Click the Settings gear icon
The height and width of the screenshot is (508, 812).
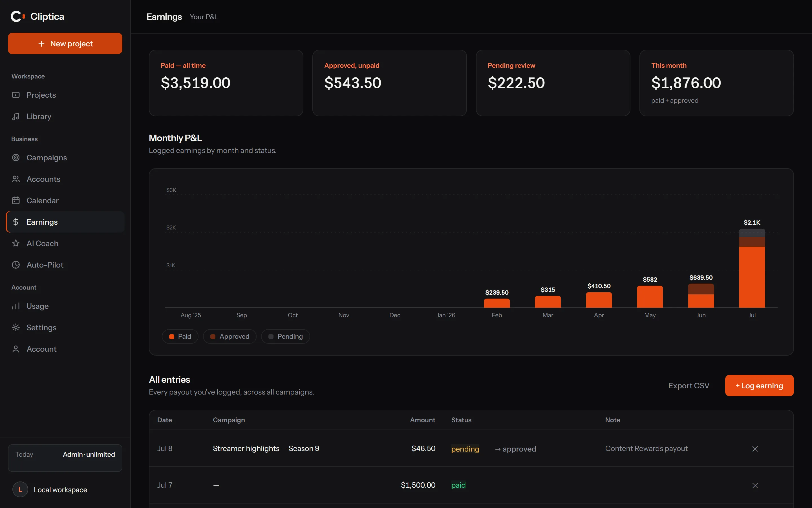click(x=16, y=328)
